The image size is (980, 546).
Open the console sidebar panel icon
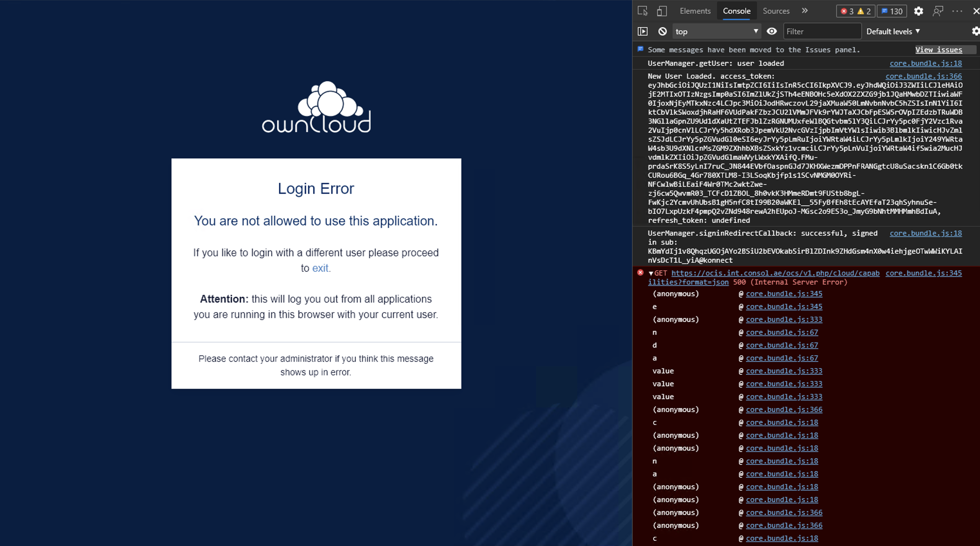pos(643,31)
